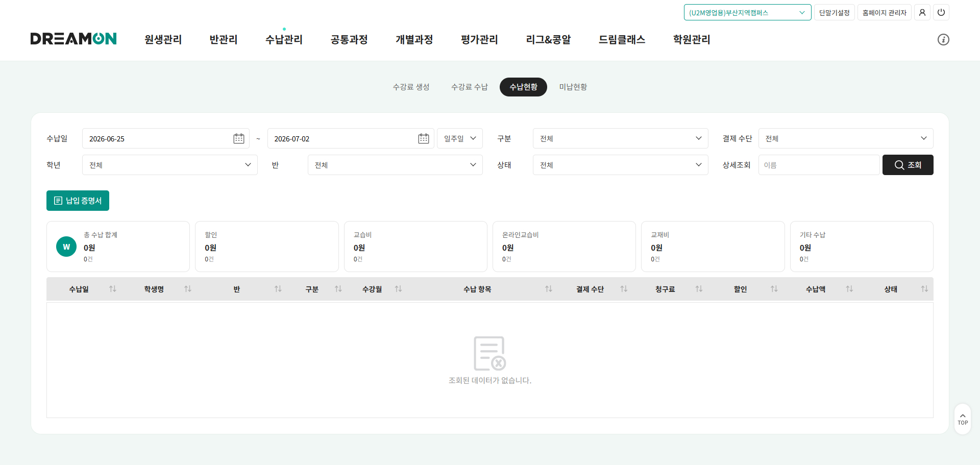Jump to top with TOP button
The image size is (980, 465).
(962, 419)
